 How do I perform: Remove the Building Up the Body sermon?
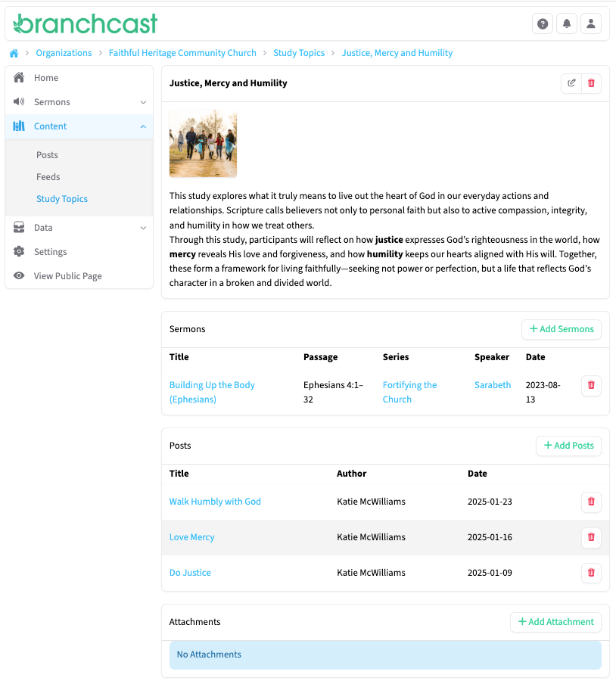click(x=591, y=385)
